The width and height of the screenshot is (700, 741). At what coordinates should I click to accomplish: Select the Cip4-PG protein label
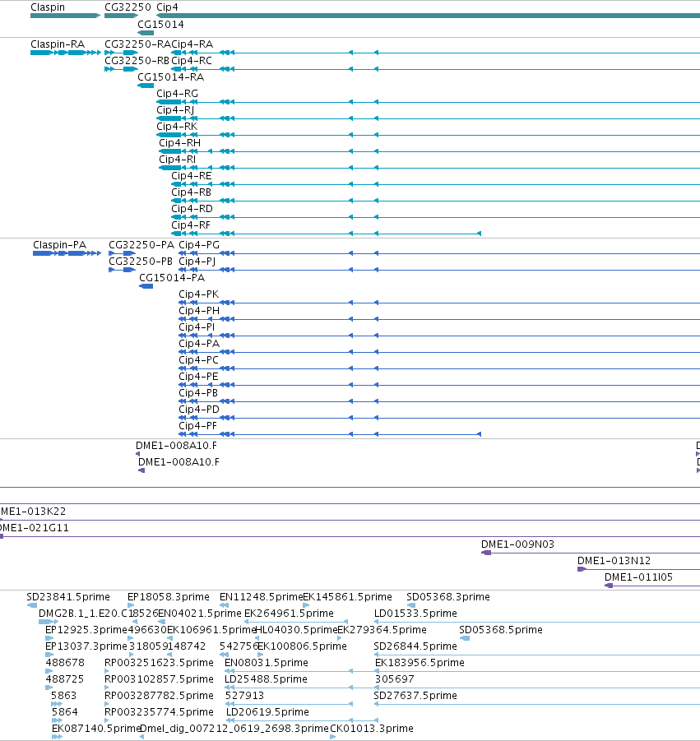pyautogui.click(x=199, y=245)
